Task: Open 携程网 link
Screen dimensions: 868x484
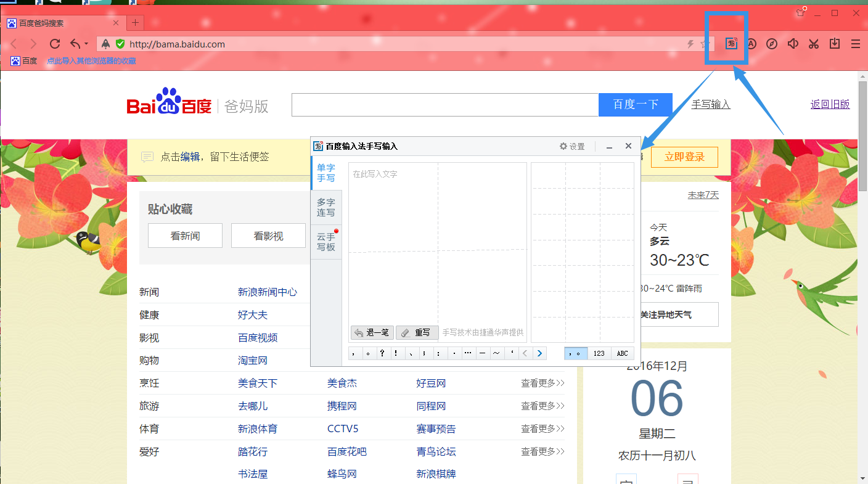Action: [x=342, y=406]
